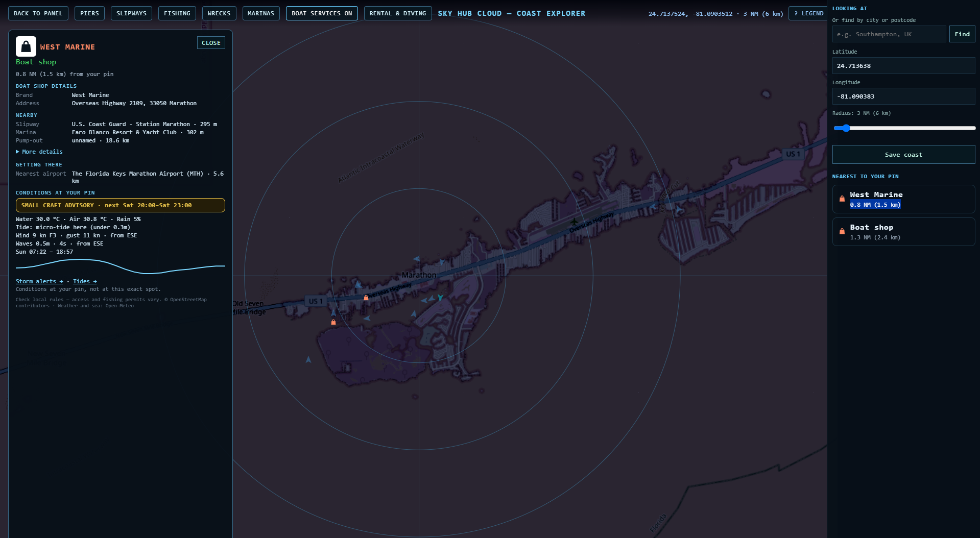
Task: Adjust the radius slider
Action: [904, 128]
